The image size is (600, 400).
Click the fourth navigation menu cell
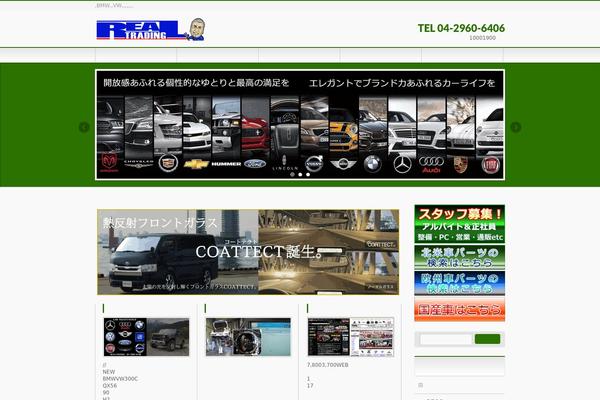381,55
